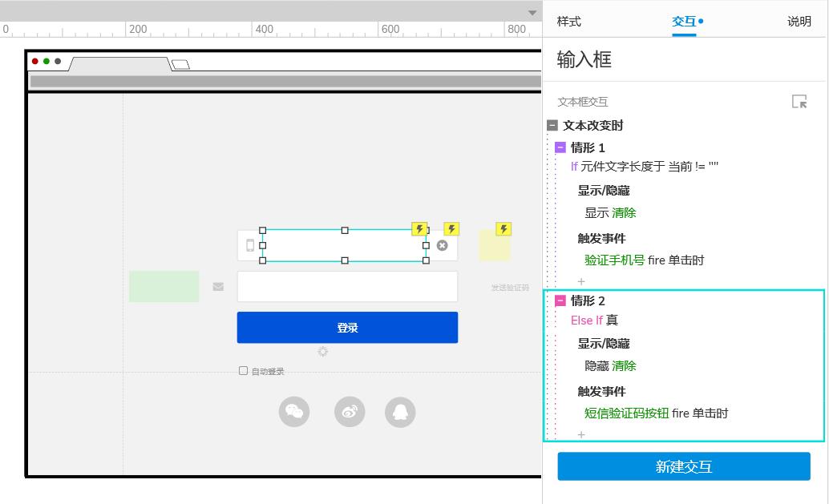
Task: Click the blue 登录 button on canvas
Action: (x=347, y=328)
